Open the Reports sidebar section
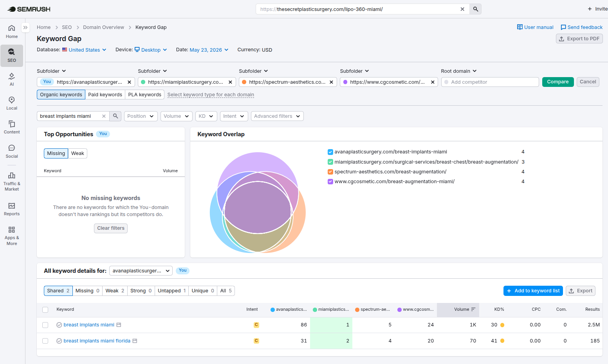Screen dimensions: 608x364 [12, 209]
